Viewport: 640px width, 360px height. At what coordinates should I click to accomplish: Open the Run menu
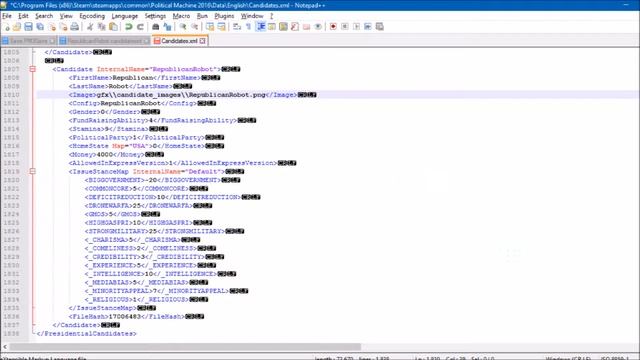click(202, 16)
